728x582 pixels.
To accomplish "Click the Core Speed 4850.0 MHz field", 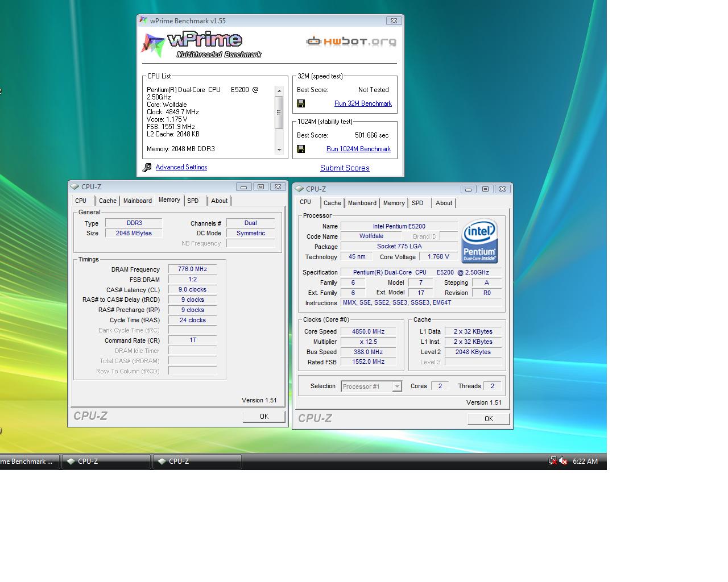I will coord(368,331).
